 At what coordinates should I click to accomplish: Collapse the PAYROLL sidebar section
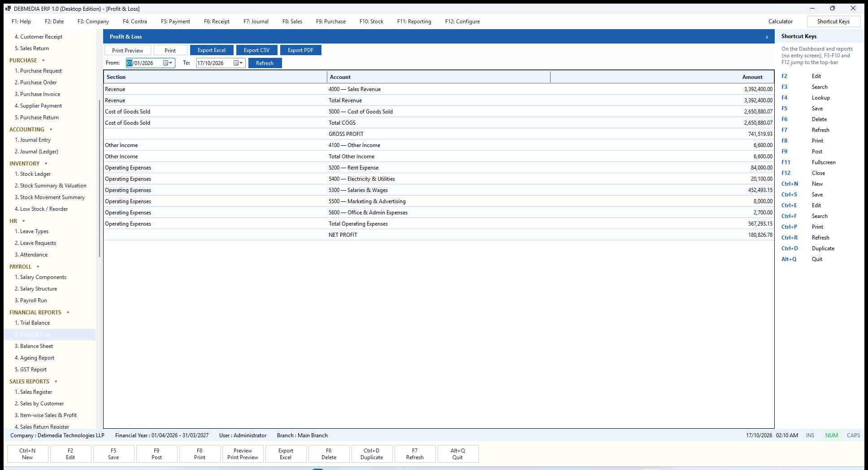coord(38,267)
